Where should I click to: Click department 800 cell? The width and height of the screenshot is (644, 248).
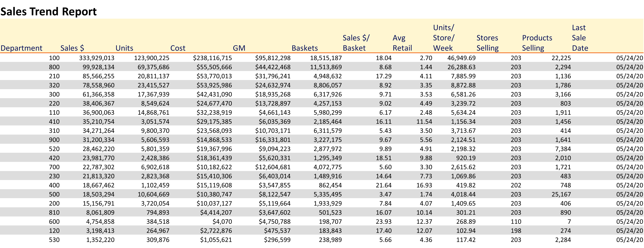point(54,67)
